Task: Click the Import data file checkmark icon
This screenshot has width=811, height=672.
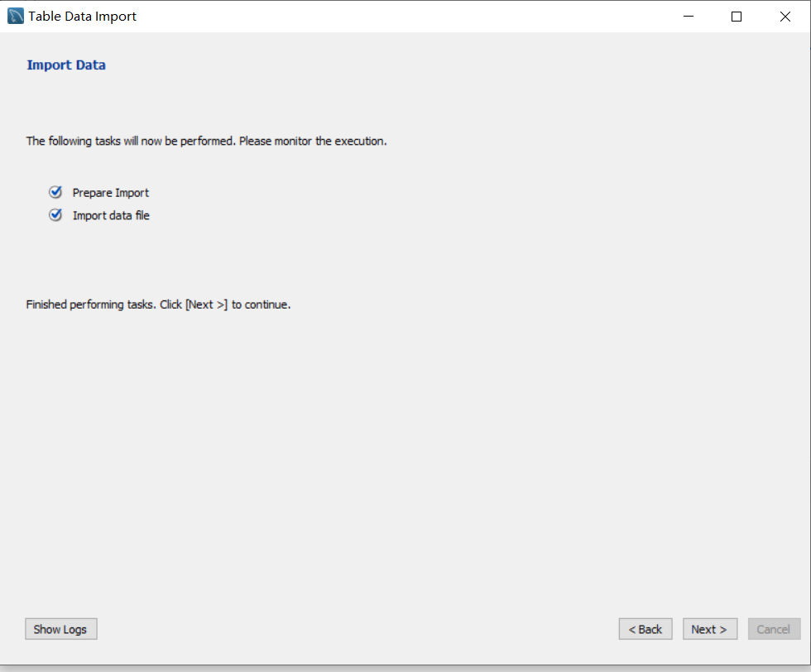Action: point(55,215)
